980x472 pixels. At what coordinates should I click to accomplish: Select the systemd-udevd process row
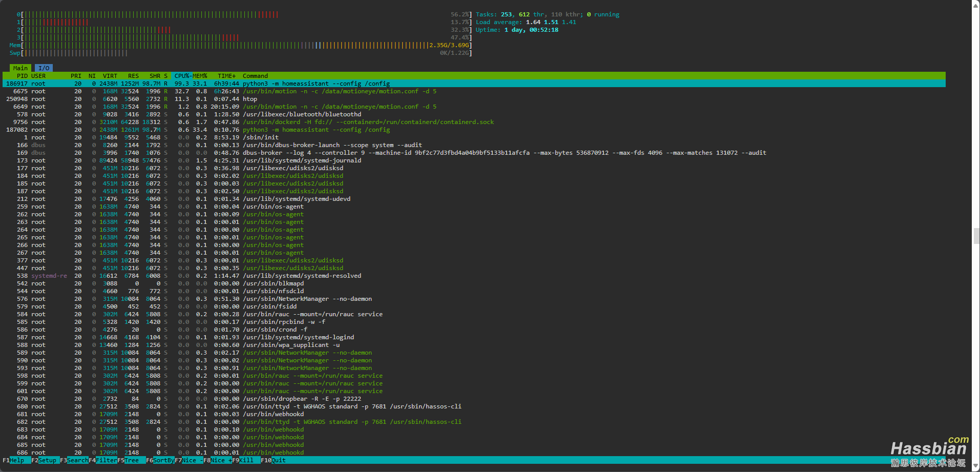coord(474,199)
